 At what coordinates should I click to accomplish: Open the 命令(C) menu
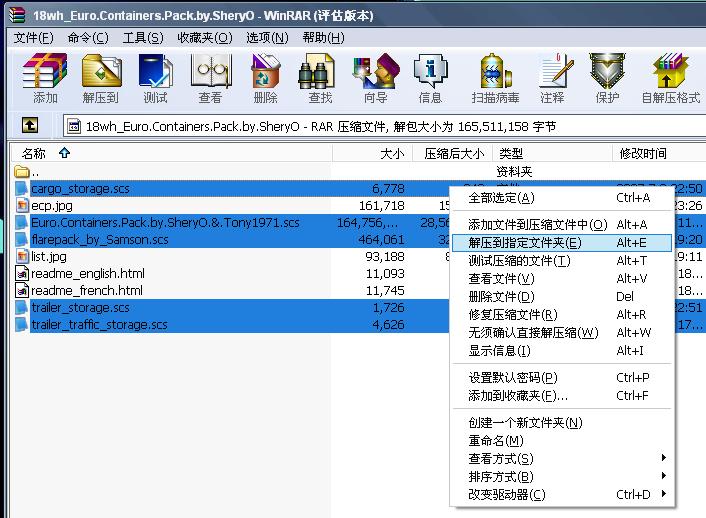[88, 37]
